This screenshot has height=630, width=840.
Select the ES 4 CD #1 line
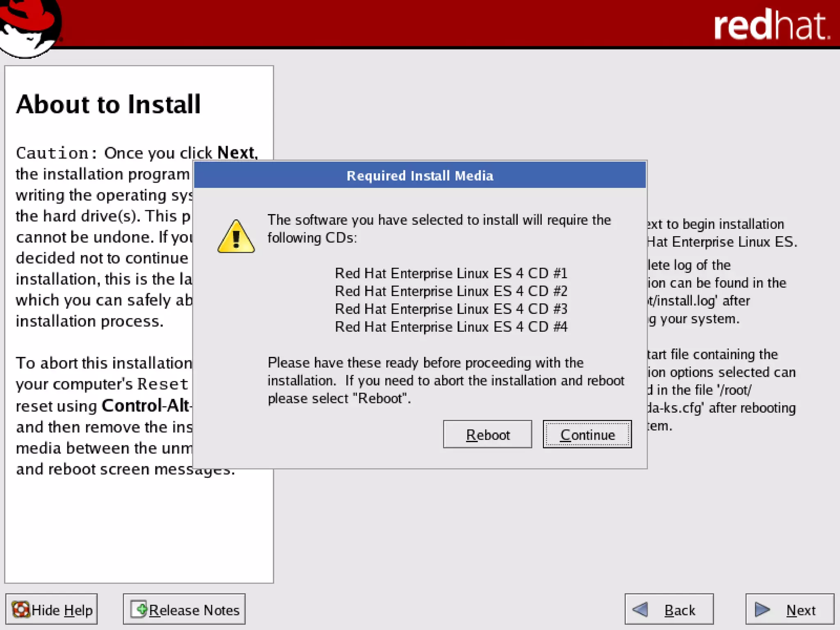point(451,273)
